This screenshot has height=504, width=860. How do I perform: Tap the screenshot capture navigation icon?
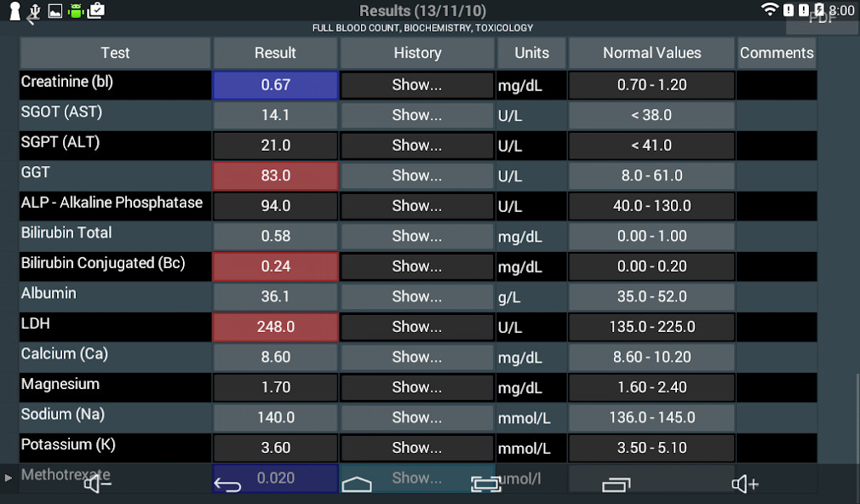(486, 484)
